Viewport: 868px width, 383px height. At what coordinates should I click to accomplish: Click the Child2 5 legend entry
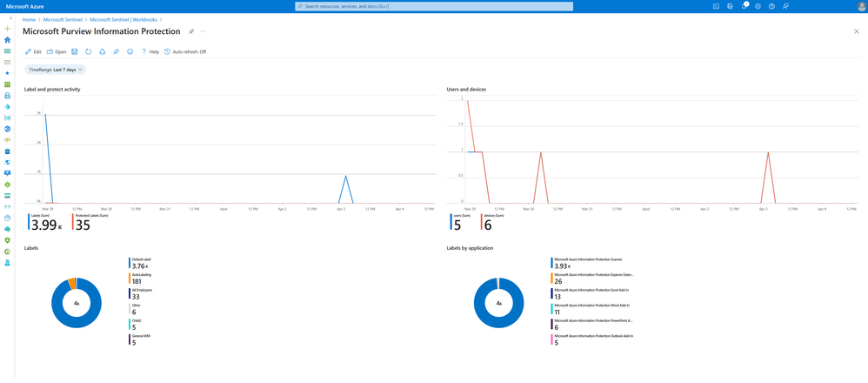coord(137,325)
